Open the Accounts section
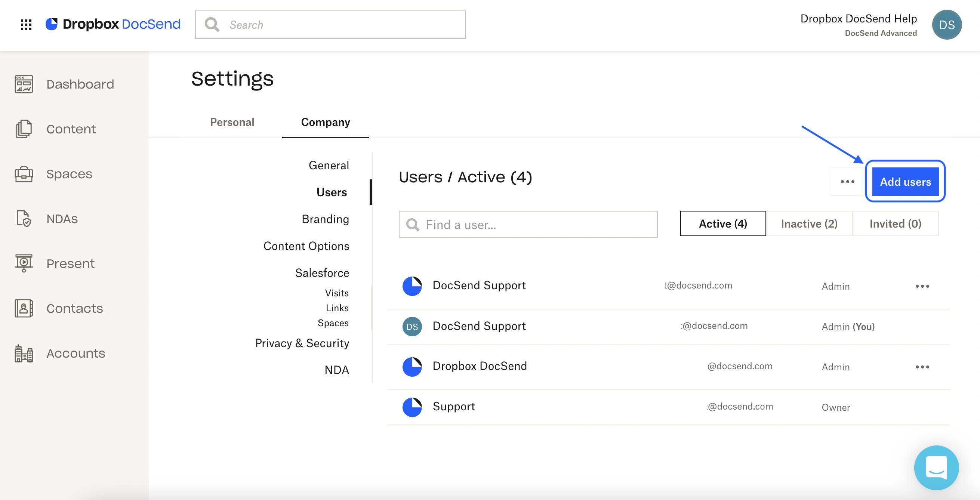Viewport: 980px width, 500px height. click(x=75, y=353)
